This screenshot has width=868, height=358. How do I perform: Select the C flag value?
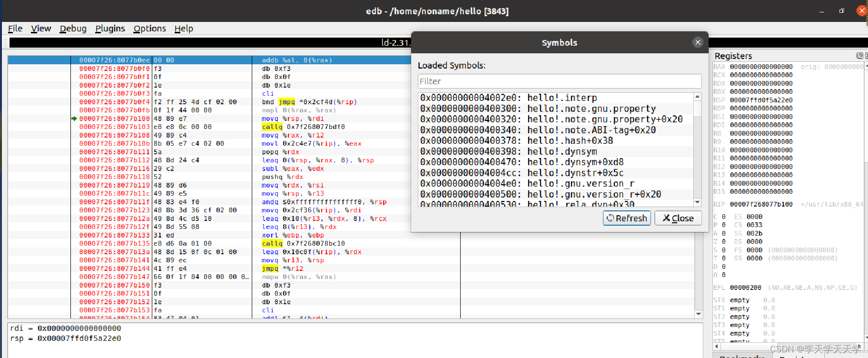pyautogui.click(x=724, y=217)
